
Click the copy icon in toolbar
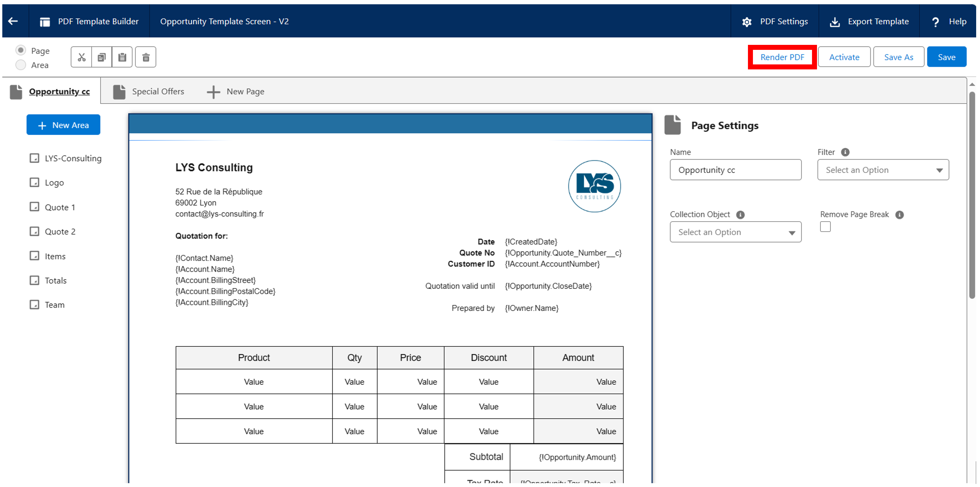point(102,57)
